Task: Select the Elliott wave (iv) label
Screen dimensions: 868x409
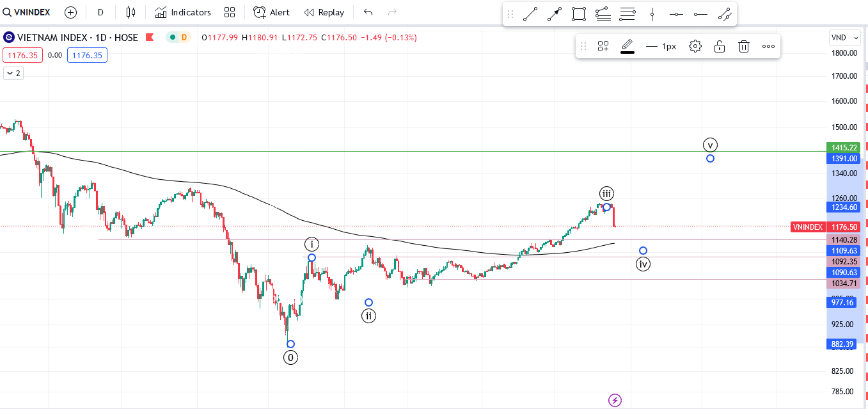Action: [x=643, y=264]
